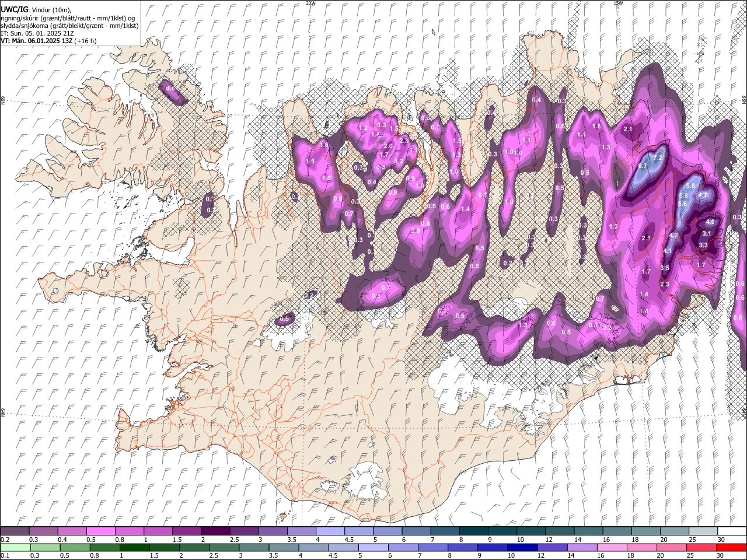Click the 6.7 precipitation value on the map

pyautogui.click(x=643, y=166)
